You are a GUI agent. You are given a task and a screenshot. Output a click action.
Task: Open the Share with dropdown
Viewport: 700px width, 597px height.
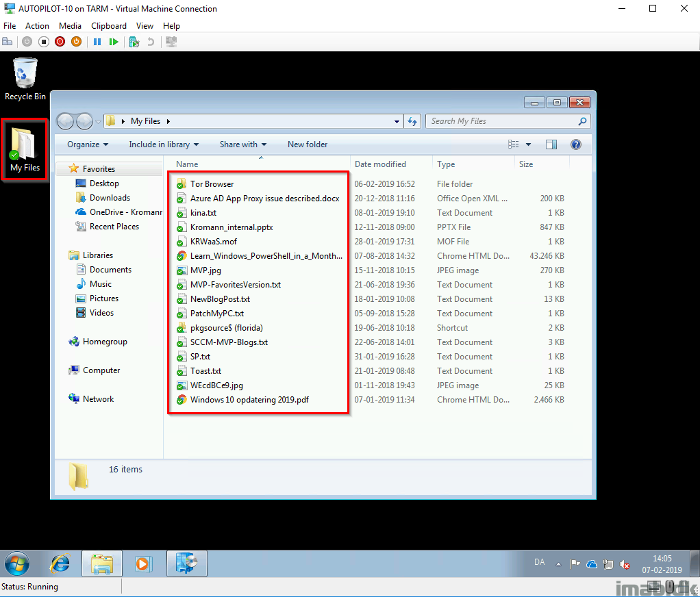click(x=243, y=144)
